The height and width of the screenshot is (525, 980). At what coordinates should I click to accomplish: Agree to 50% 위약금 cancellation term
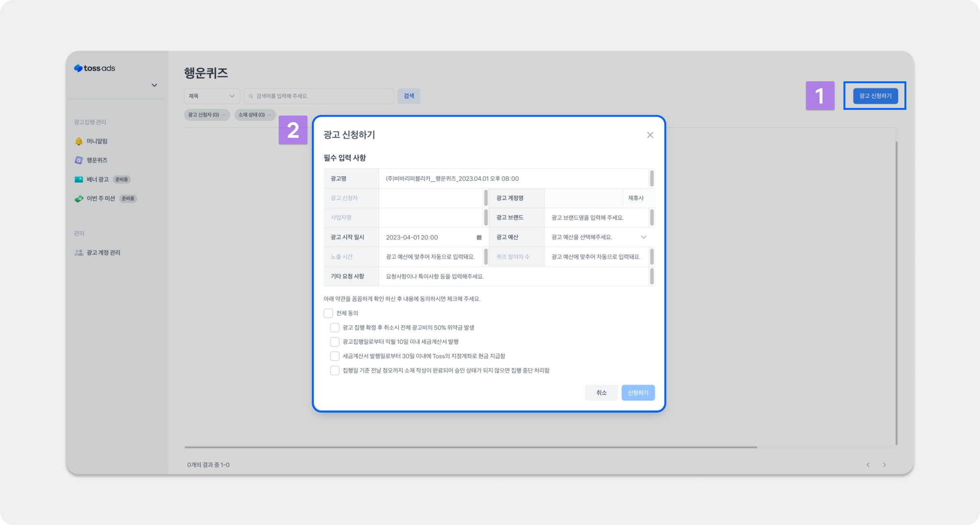335,328
